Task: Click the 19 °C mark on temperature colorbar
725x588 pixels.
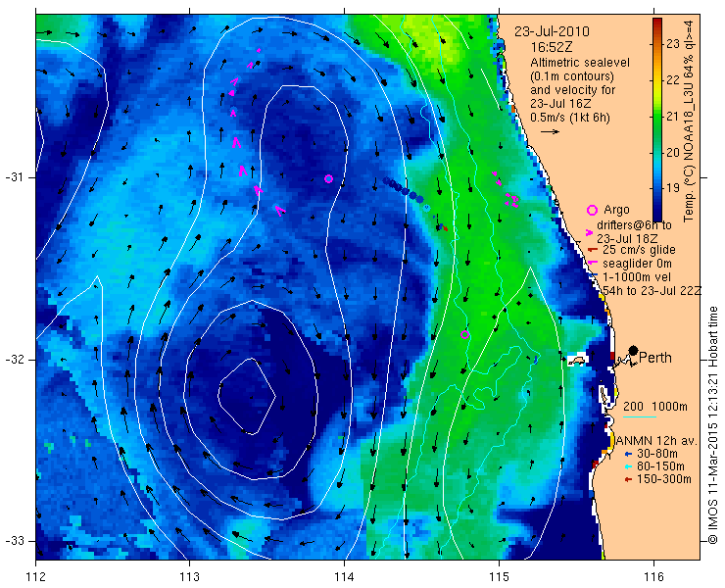Action: pos(673,188)
